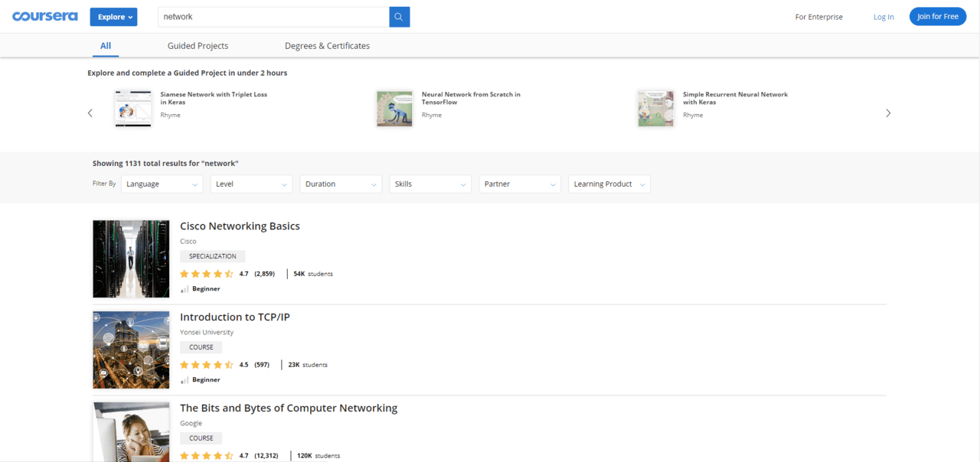Open Siamese Network with Triplet Loss title
Screen dimensions: 980x462
214,98
